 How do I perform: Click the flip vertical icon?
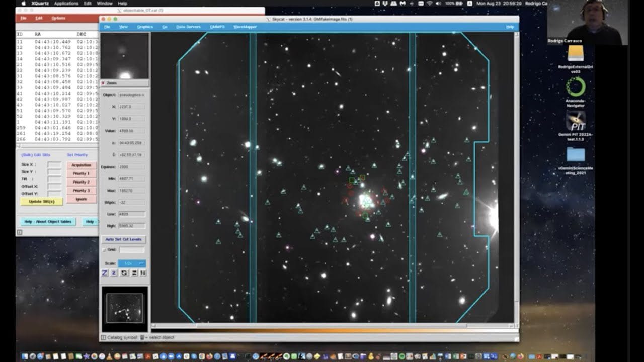(143, 273)
